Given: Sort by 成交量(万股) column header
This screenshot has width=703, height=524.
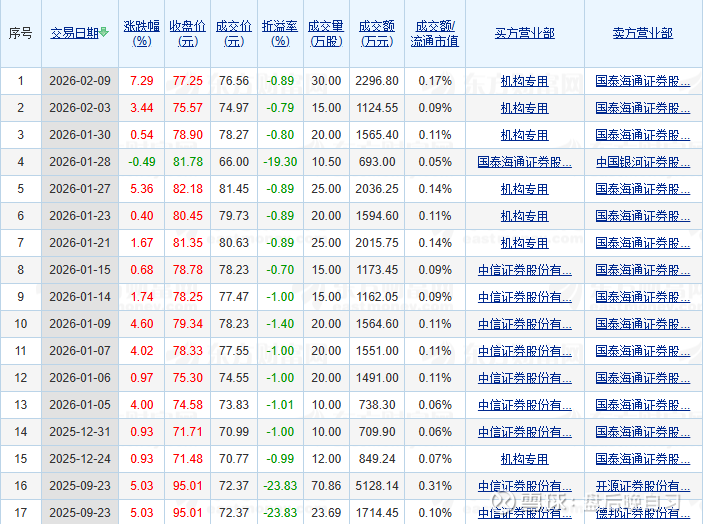Looking at the screenshot, I should pos(326,34).
